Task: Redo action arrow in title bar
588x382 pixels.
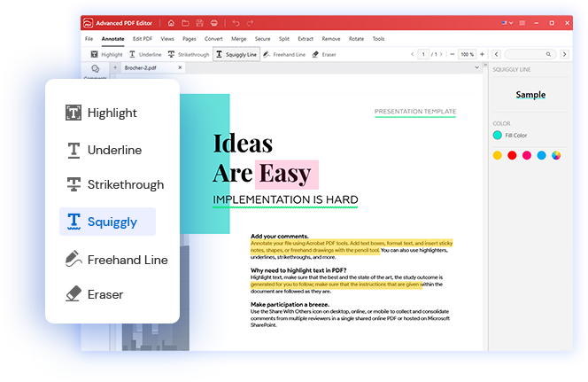Action: (x=250, y=23)
